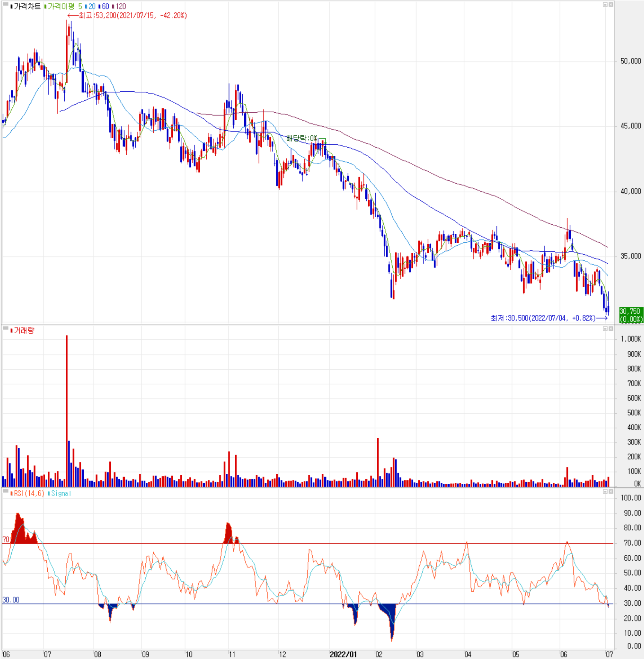Screen dimensions: 644x659
Task: Close the 거래량 volume panel
Action: tap(611, 329)
